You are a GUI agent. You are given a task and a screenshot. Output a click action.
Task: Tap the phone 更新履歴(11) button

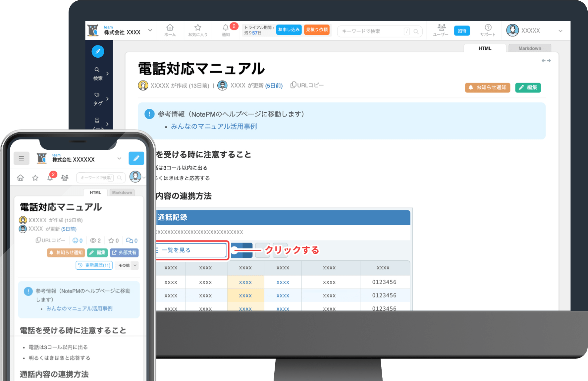click(94, 265)
